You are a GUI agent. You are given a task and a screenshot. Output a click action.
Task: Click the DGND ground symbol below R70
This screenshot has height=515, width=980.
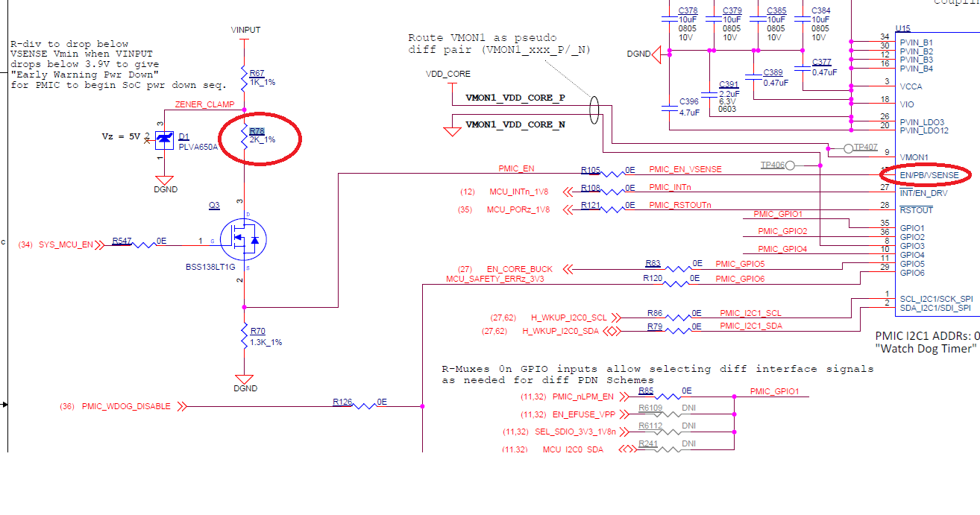click(245, 379)
